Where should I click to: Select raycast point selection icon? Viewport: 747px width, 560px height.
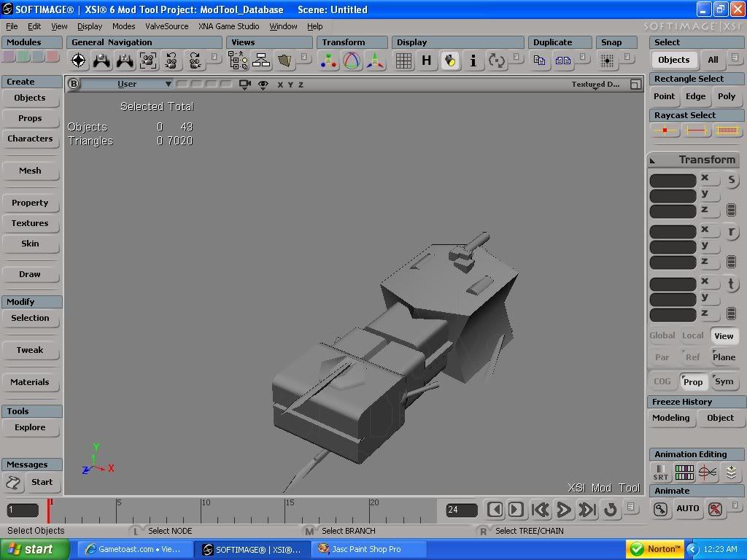[x=665, y=130]
